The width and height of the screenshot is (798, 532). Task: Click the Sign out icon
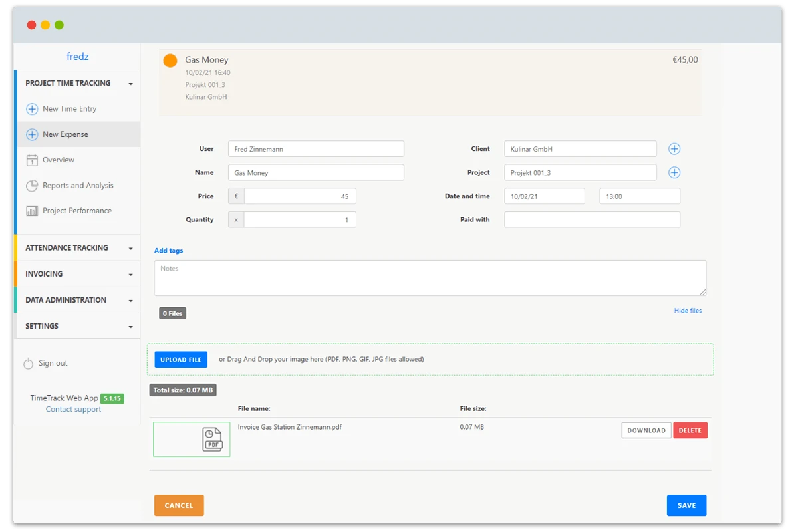click(x=29, y=363)
